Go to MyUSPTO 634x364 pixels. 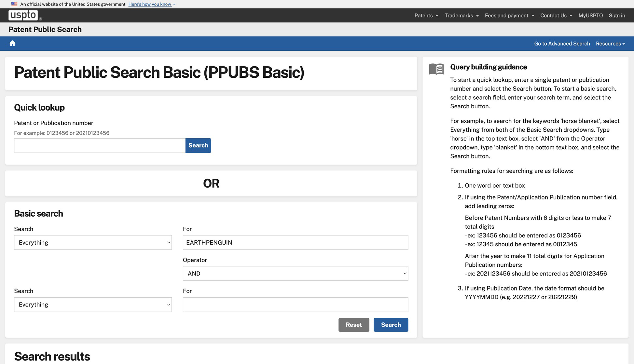590,15
